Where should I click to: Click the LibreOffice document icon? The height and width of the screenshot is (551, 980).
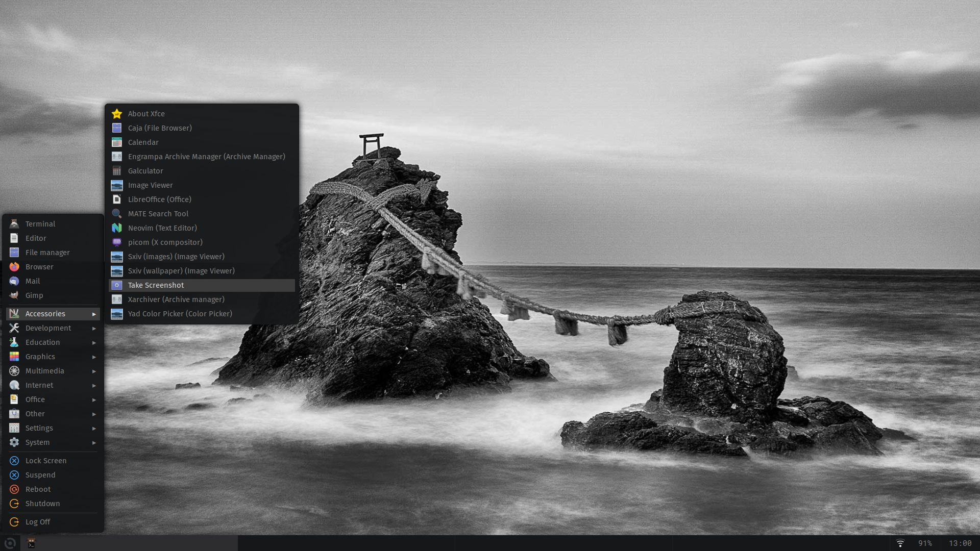point(117,199)
